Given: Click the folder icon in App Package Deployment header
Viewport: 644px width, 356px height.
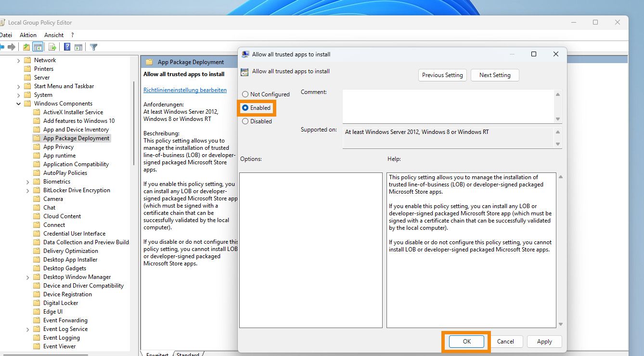Looking at the screenshot, I should click(149, 62).
